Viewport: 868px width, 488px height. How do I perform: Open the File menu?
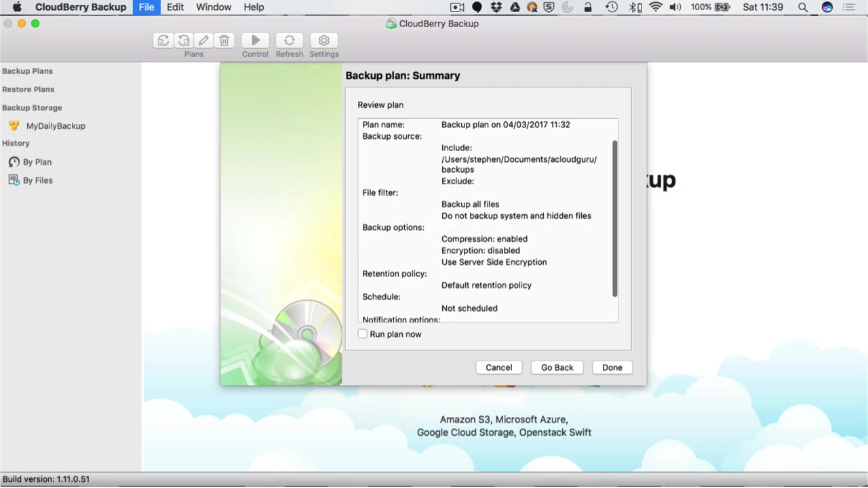pyautogui.click(x=146, y=7)
